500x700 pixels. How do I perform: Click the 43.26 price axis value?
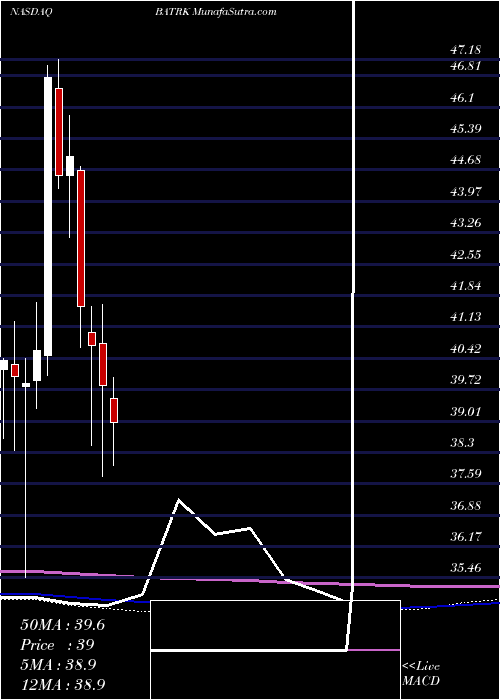click(465, 223)
